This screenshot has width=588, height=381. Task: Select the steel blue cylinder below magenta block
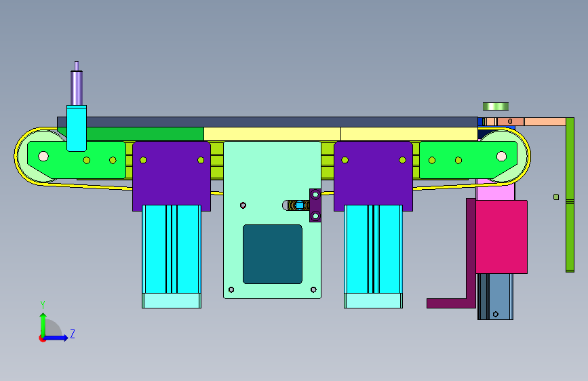495,297
